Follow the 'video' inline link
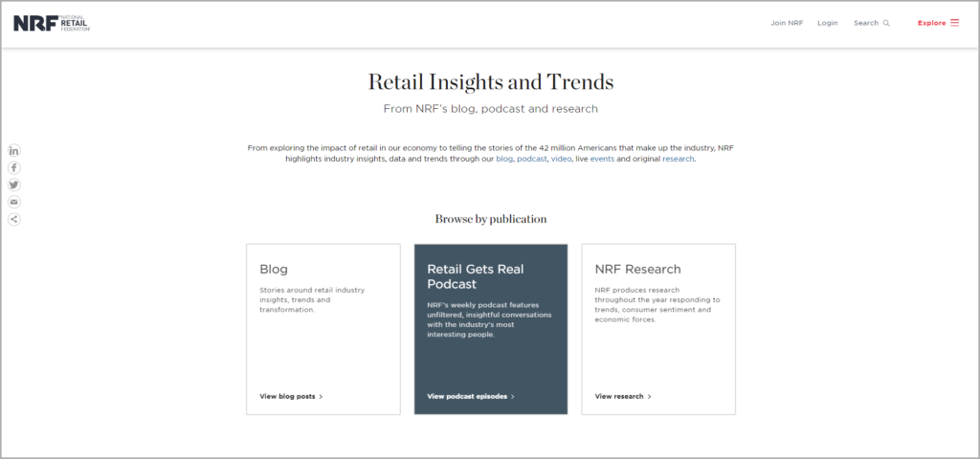 (x=561, y=160)
